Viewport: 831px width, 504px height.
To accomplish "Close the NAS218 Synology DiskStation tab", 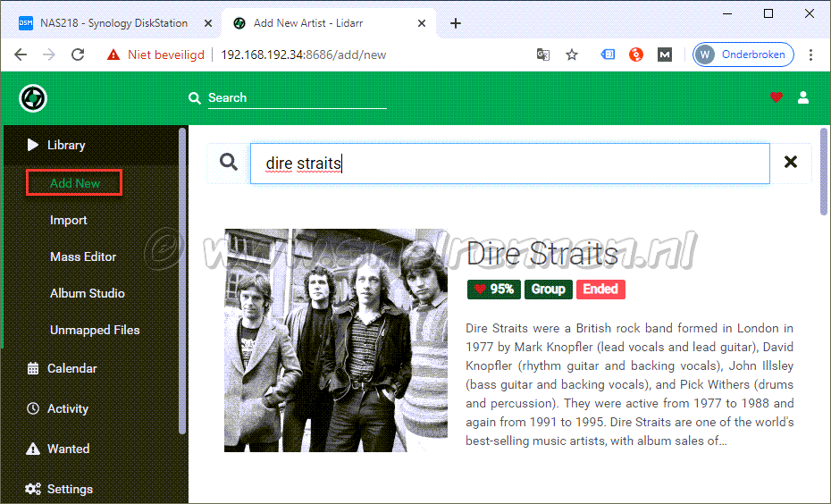I will pos(208,23).
